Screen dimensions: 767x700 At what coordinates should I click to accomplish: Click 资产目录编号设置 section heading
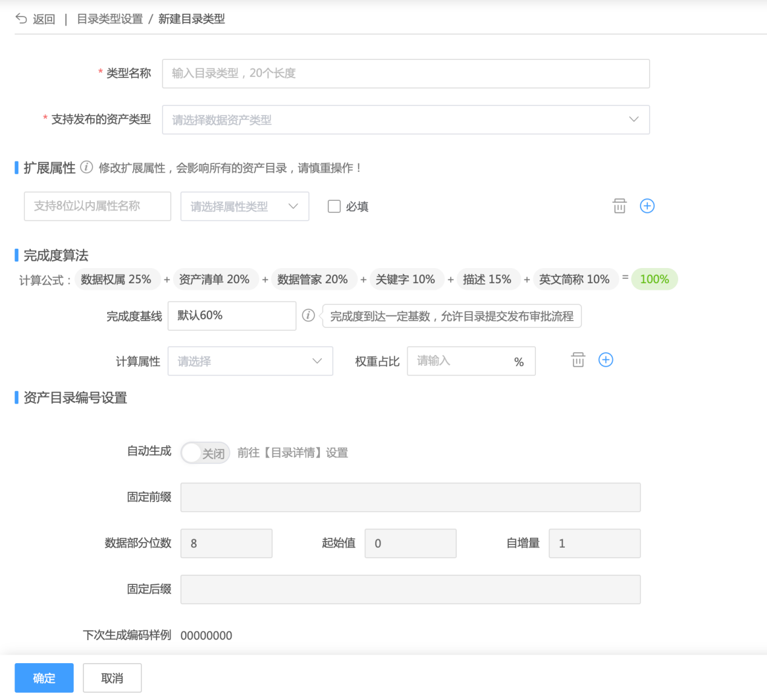coord(75,397)
